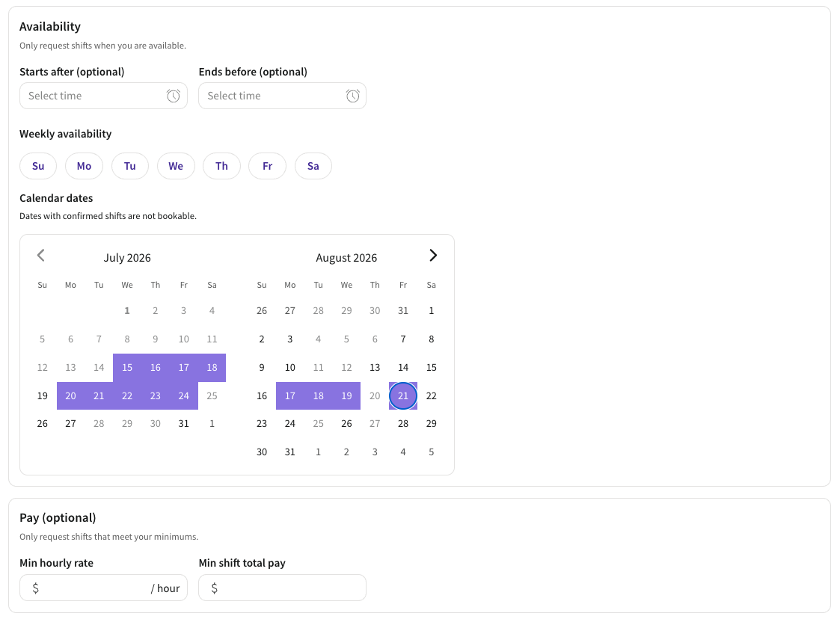This screenshot has width=840, height=619.
Task: Select August 10 in the calendar
Action: tap(289, 367)
